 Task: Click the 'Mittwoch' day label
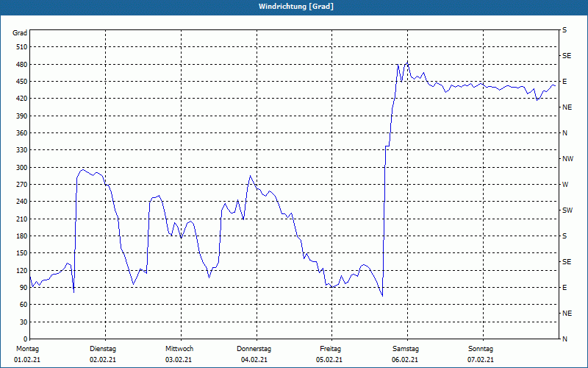[179, 349]
